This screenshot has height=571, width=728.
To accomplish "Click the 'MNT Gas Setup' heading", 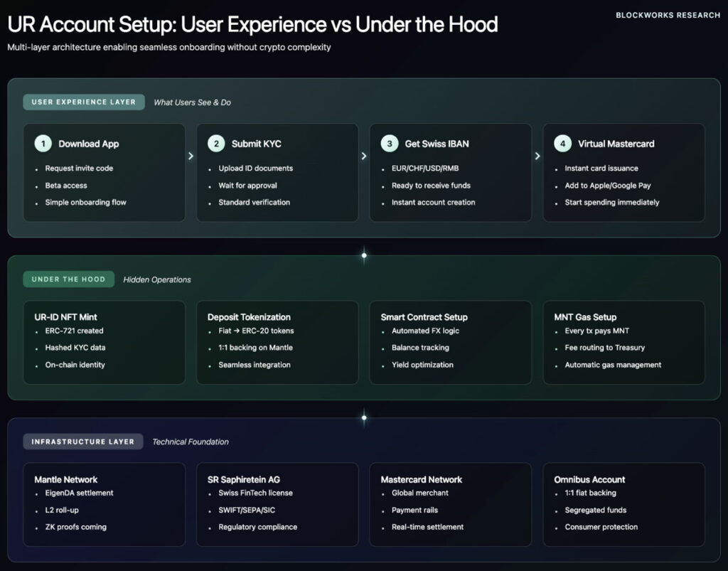I will point(585,317).
